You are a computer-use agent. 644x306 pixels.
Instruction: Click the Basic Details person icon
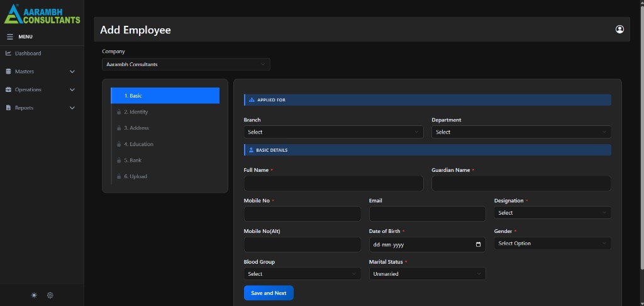coord(252,150)
